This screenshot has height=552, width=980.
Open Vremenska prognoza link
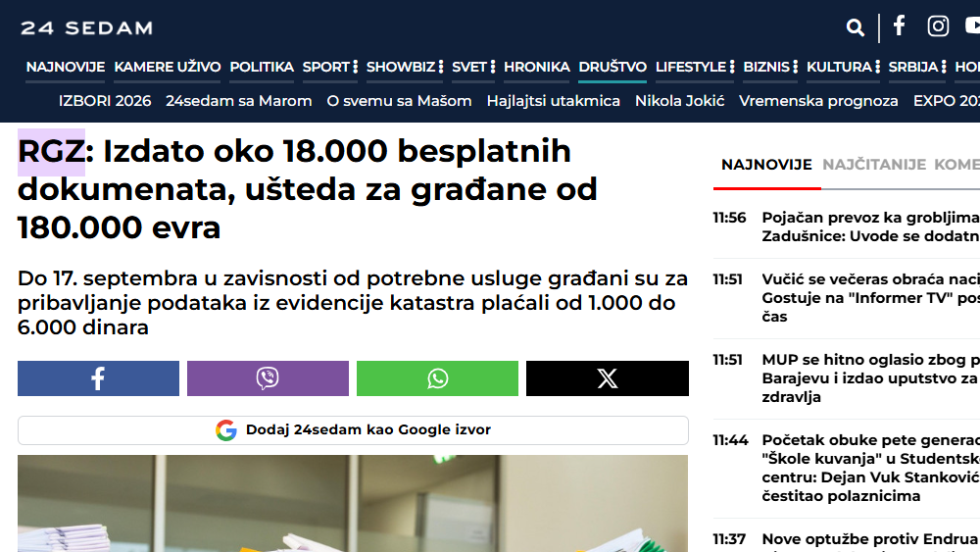point(818,101)
